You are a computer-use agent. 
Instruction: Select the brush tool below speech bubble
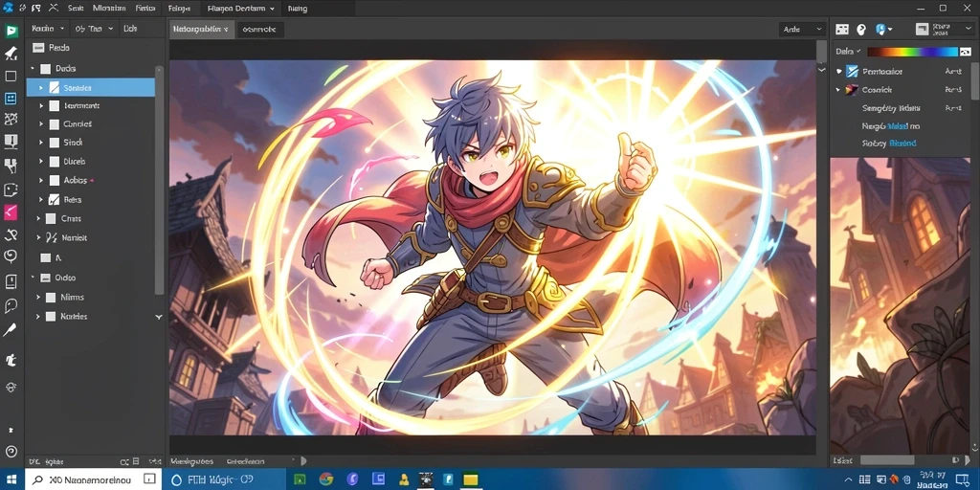tap(10, 330)
